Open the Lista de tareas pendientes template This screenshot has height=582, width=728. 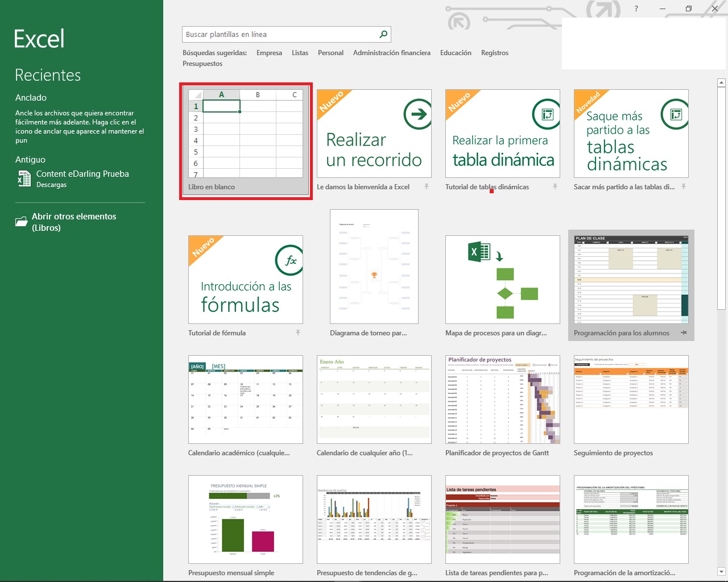pos(502,519)
